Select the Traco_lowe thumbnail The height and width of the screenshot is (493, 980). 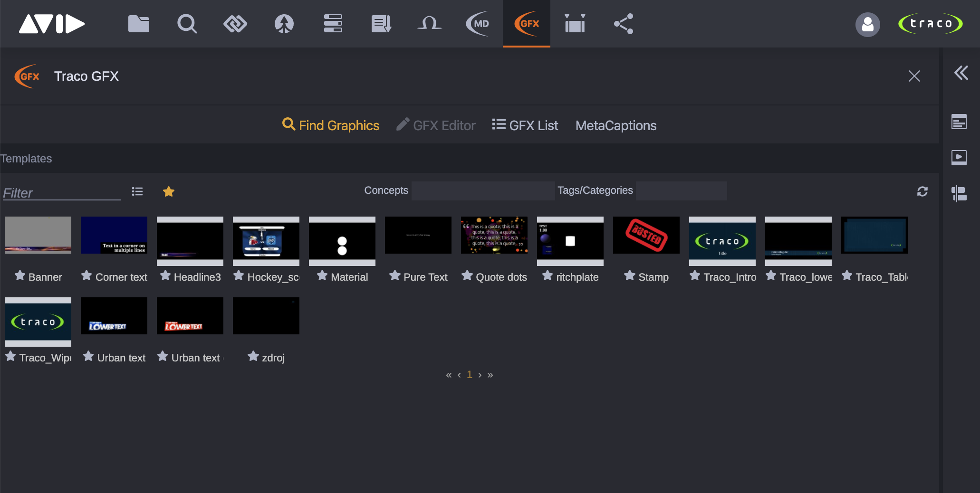click(x=798, y=241)
